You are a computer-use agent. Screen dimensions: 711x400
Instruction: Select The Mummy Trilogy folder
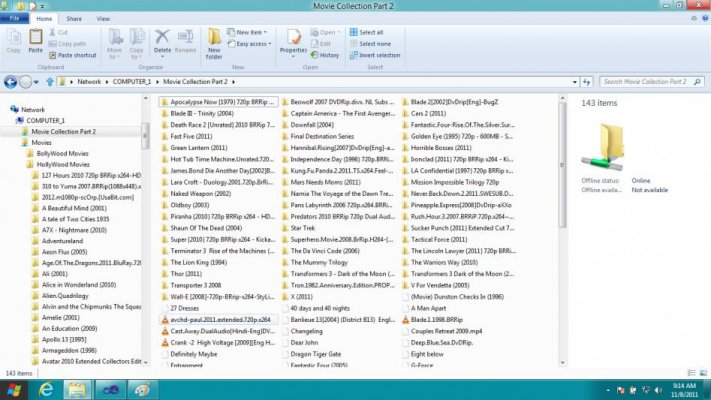tap(319, 262)
